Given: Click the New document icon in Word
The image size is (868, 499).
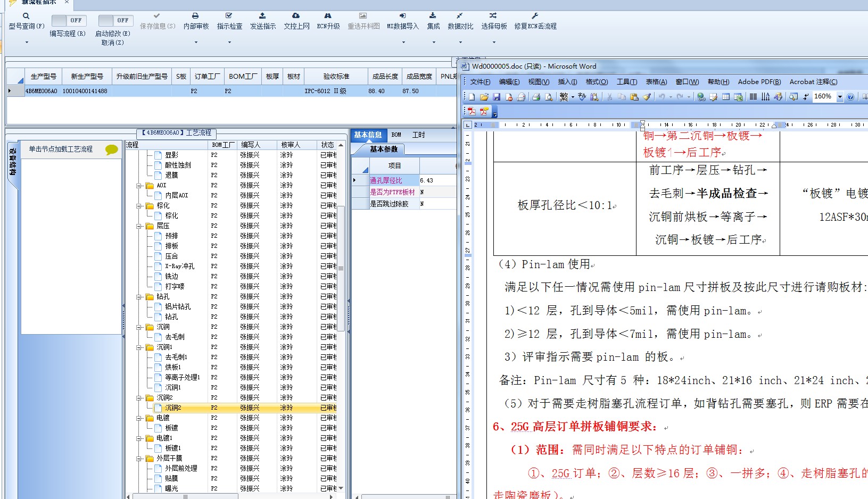Looking at the screenshot, I should (472, 97).
